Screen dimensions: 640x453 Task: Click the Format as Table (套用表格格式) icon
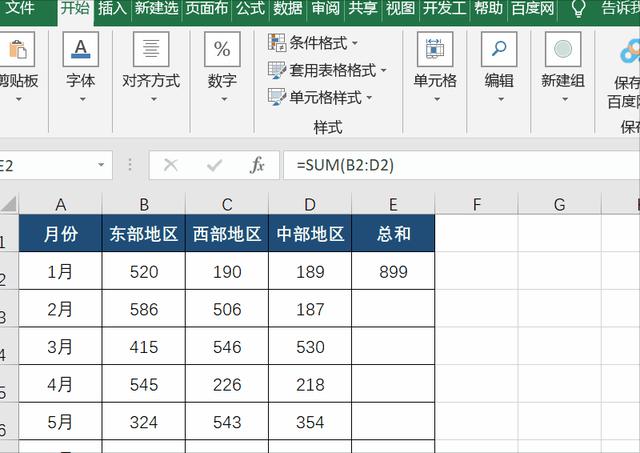pyautogui.click(x=277, y=70)
